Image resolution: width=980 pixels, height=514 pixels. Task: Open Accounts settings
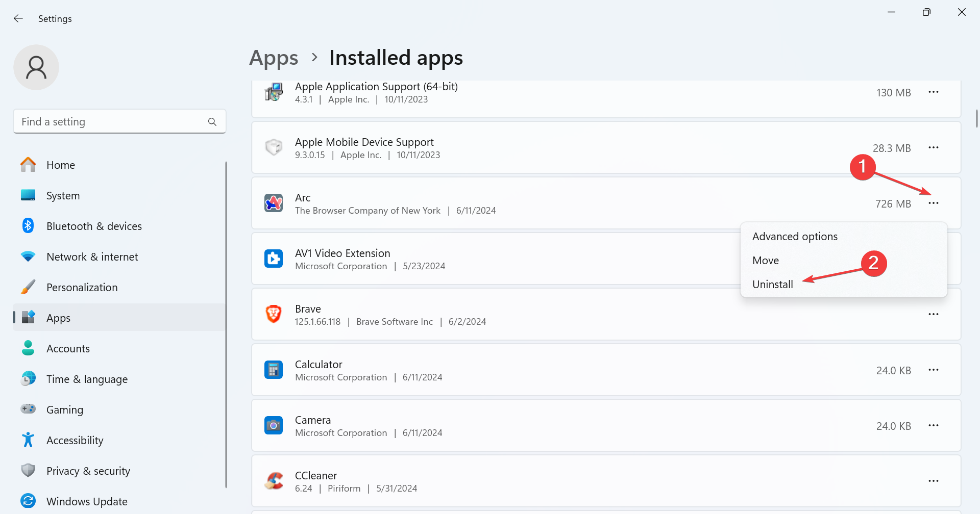tap(119, 348)
